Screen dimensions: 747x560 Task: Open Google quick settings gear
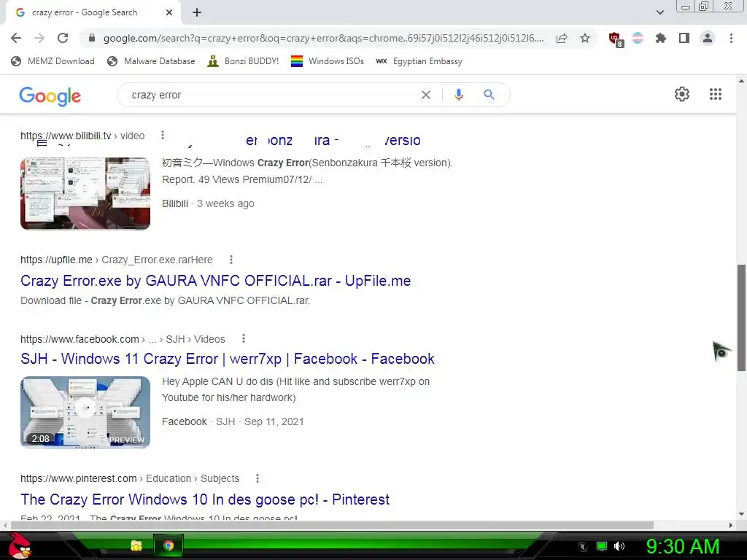[682, 94]
